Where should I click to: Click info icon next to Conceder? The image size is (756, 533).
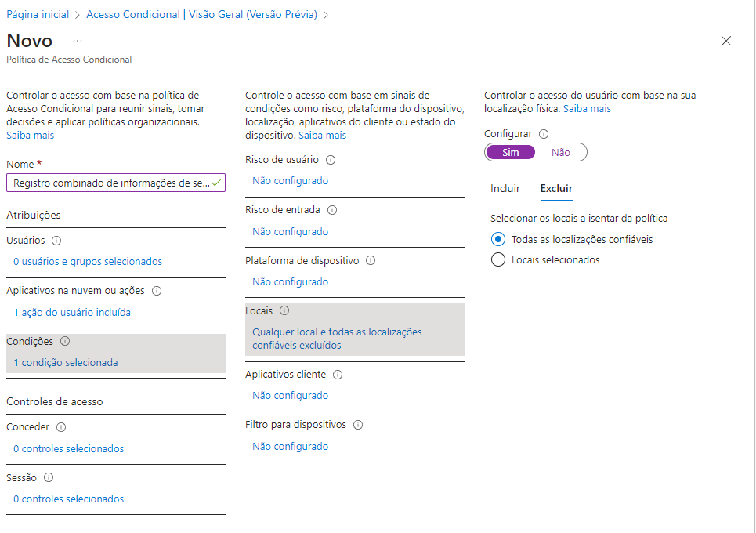click(x=61, y=427)
